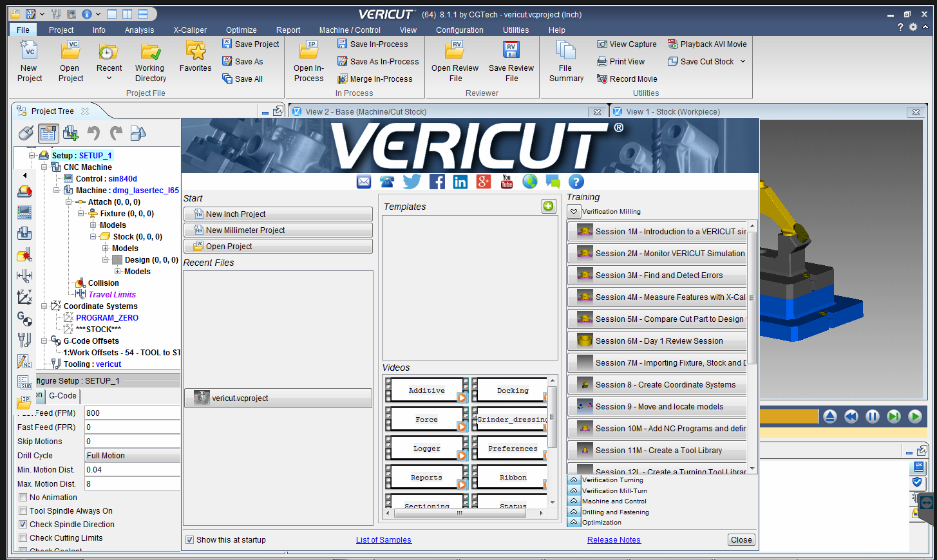Click Open In-Process file icon
This screenshot has height=560, width=937.
309,50
